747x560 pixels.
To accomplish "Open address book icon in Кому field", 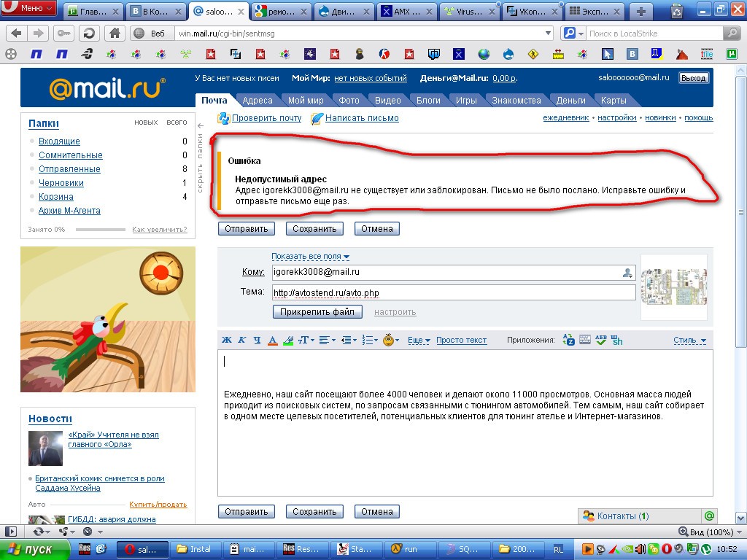I will point(627,273).
